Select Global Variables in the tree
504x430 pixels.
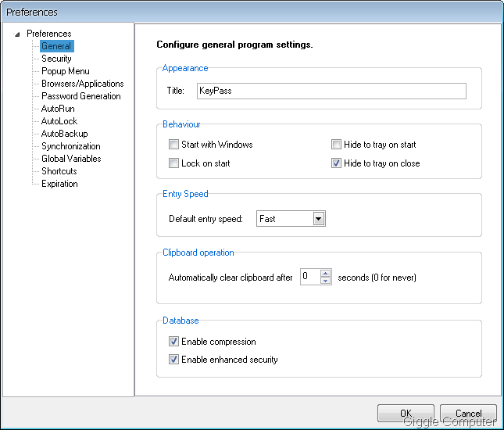pos(71,159)
